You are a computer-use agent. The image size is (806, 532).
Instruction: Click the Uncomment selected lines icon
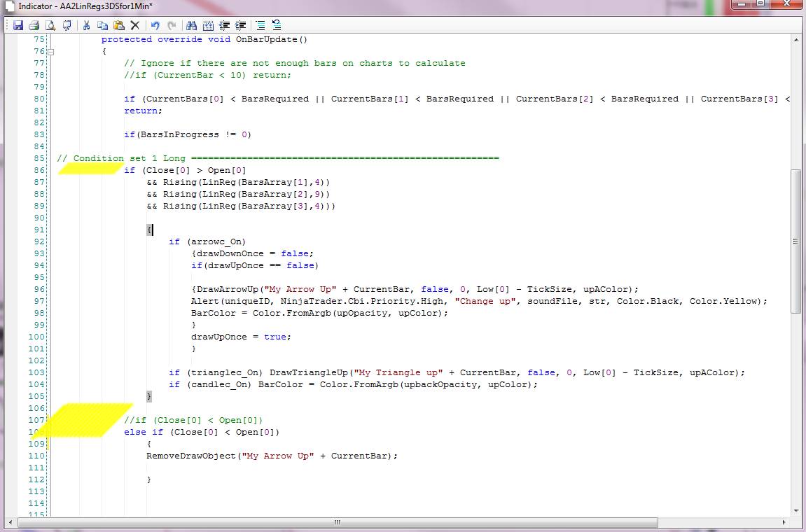(277, 25)
